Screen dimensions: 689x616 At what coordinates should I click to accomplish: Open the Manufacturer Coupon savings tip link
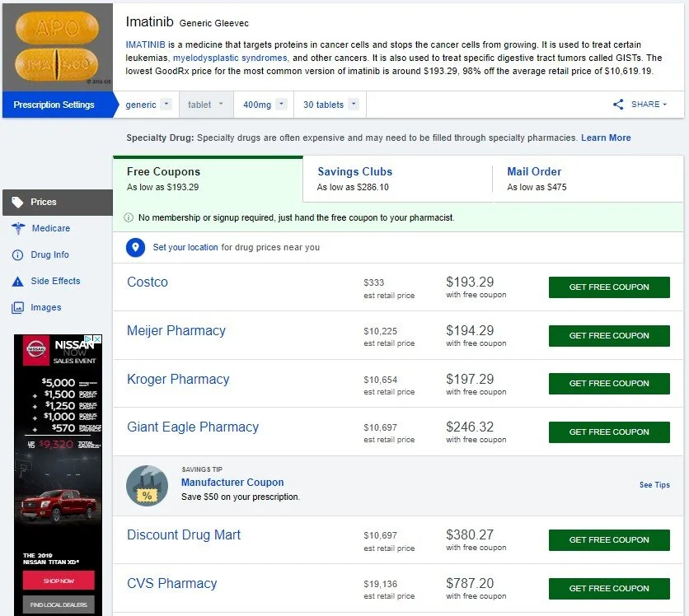tap(232, 482)
